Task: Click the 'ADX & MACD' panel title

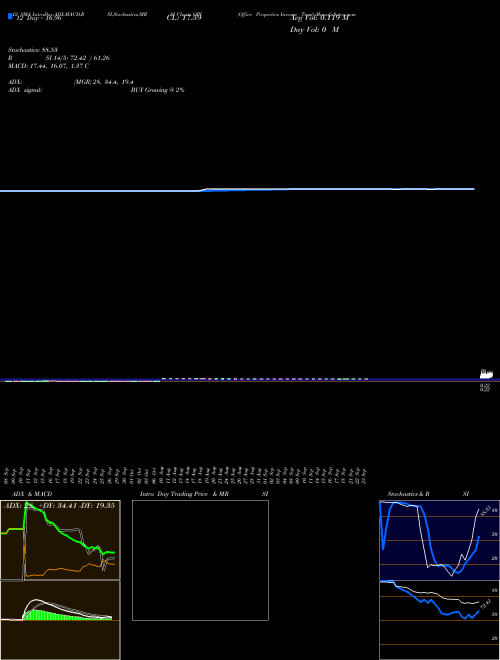Action: pos(32,494)
